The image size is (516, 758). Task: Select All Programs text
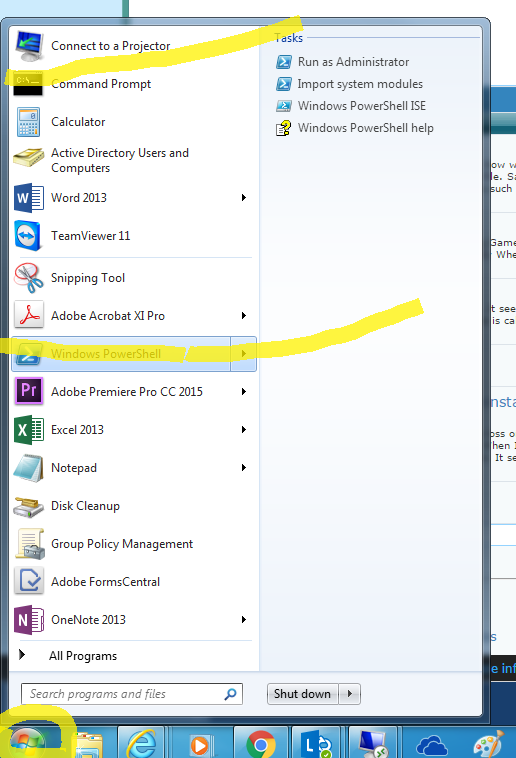click(83, 656)
